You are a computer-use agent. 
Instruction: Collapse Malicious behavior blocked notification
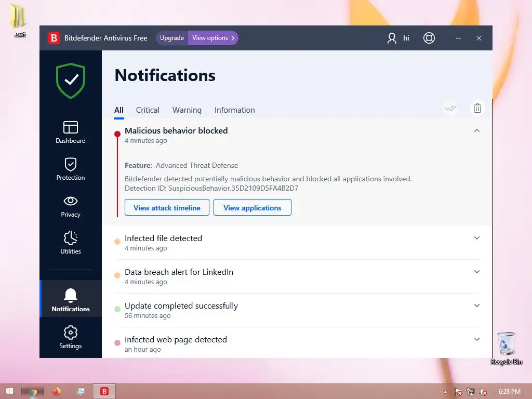point(477,130)
